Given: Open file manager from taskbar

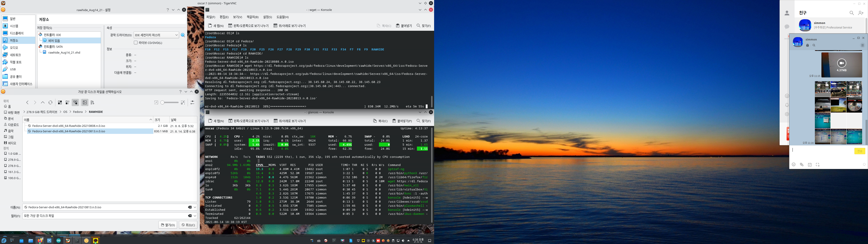Looking at the screenshot, I should (x=31, y=240).
